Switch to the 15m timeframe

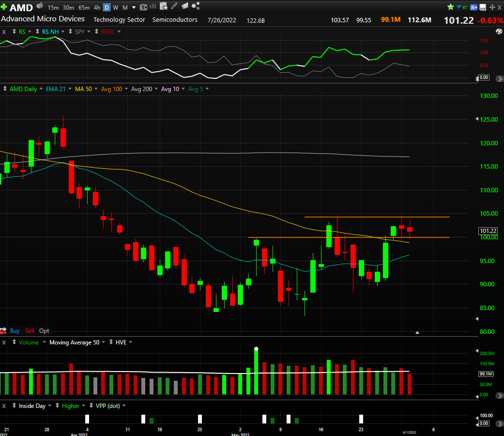tap(53, 7)
